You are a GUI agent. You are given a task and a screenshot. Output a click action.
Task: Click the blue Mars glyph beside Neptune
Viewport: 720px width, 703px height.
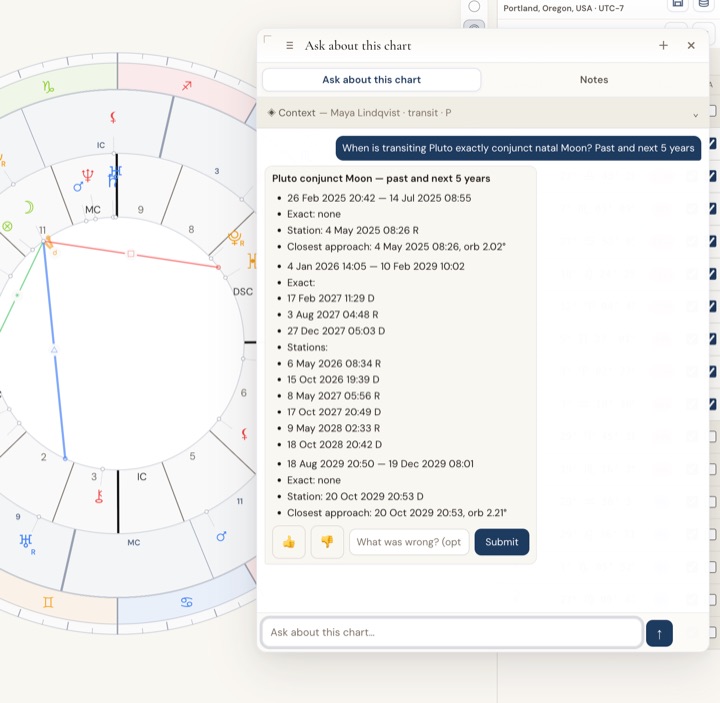(x=78, y=186)
